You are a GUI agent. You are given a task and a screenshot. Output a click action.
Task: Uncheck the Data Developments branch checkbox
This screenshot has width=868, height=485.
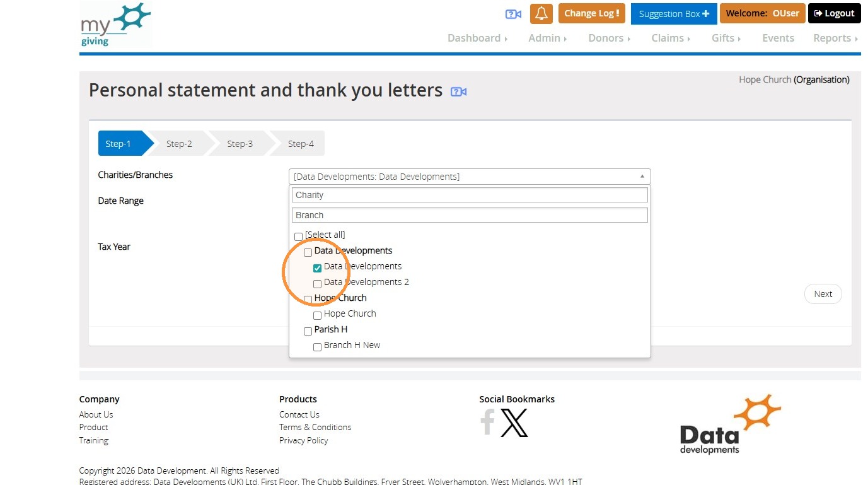[x=317, y=268]
